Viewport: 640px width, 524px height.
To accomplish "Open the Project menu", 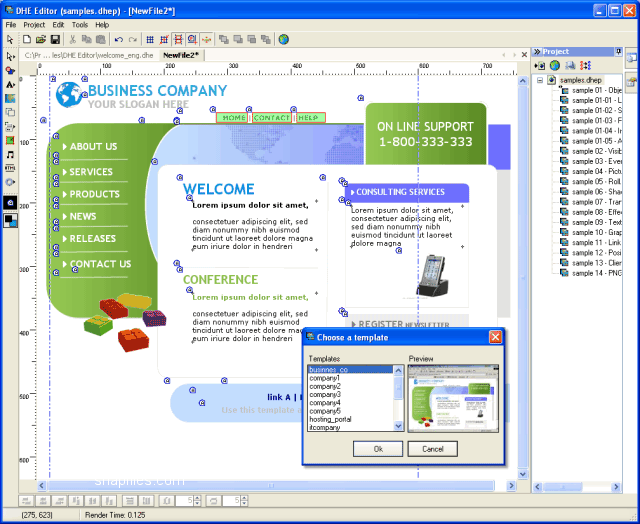I will click(x=34, y=25).
